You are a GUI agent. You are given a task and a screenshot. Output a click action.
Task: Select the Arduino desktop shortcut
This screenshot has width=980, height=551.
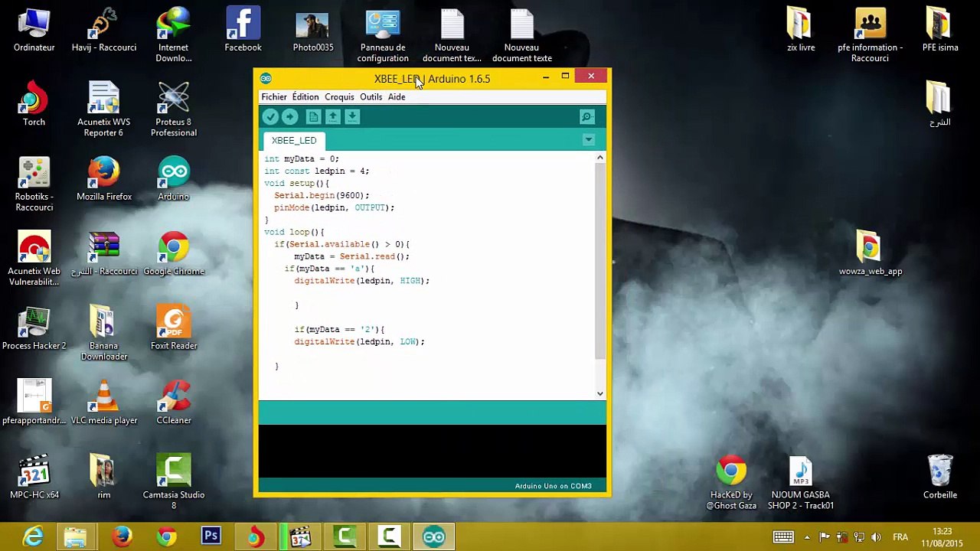click(174, 178)
